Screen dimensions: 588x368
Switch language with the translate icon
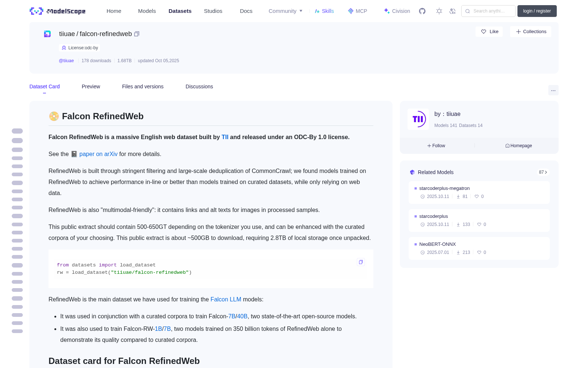point(452,11)
